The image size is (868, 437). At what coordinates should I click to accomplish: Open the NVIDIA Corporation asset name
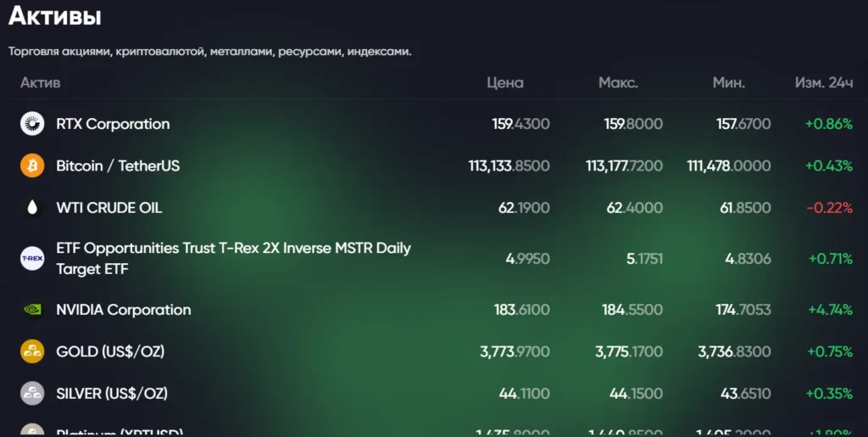(124, 310)
